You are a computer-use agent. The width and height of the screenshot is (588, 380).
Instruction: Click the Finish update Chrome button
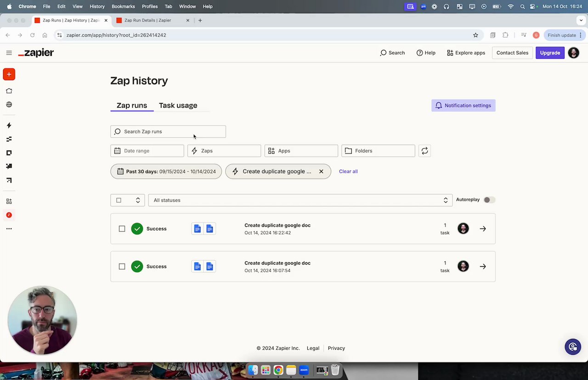tap(565, 35)
